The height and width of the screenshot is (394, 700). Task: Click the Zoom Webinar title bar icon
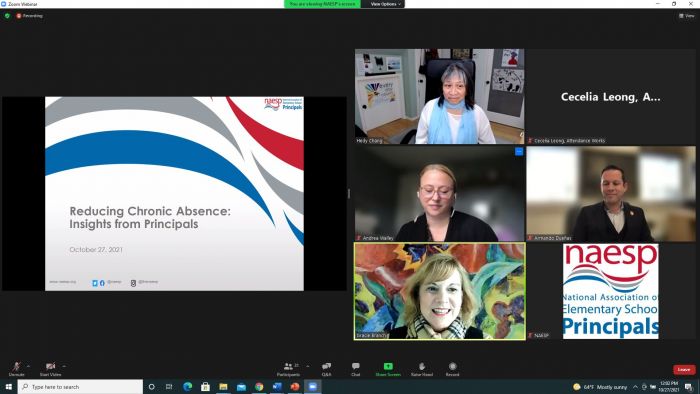coord(4,4)
